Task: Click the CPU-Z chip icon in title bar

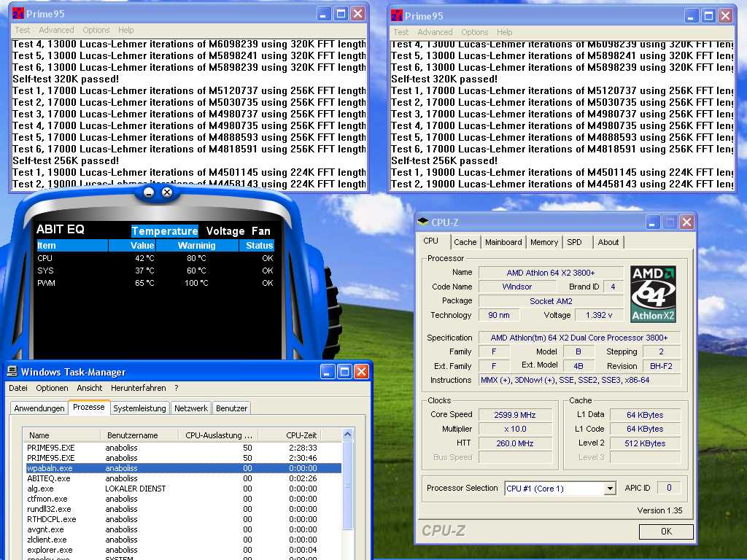Action: [x=422, y=222]
